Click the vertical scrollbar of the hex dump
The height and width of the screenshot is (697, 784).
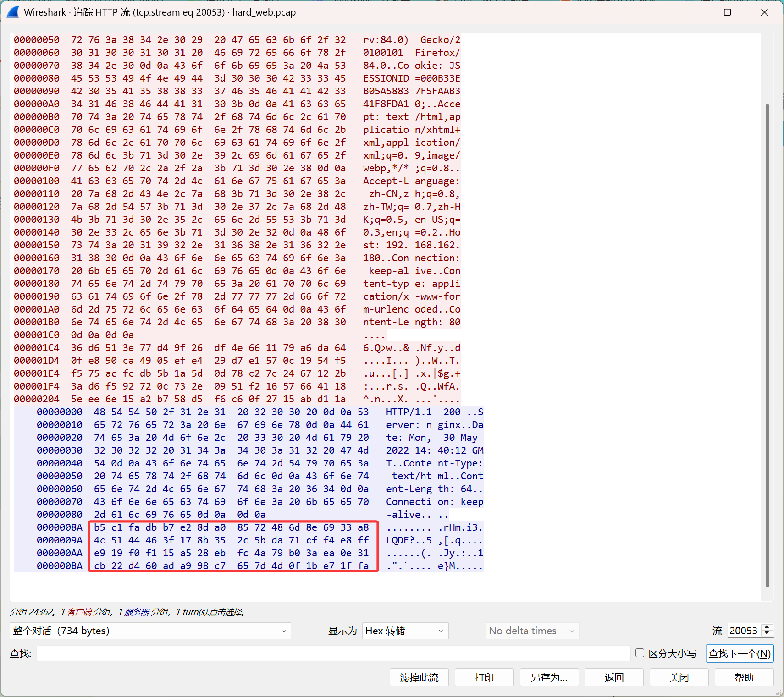point(767,346)
